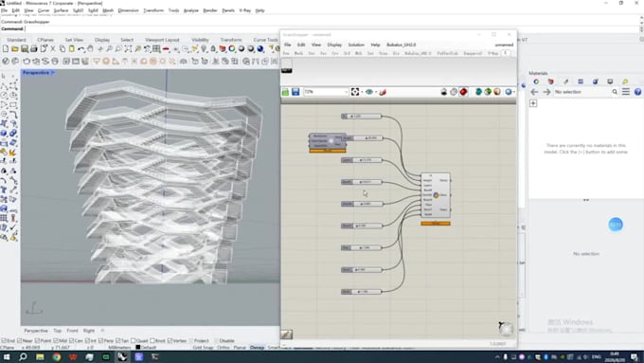Toggle the Near osnap checkbox

(x=20, y=341)
